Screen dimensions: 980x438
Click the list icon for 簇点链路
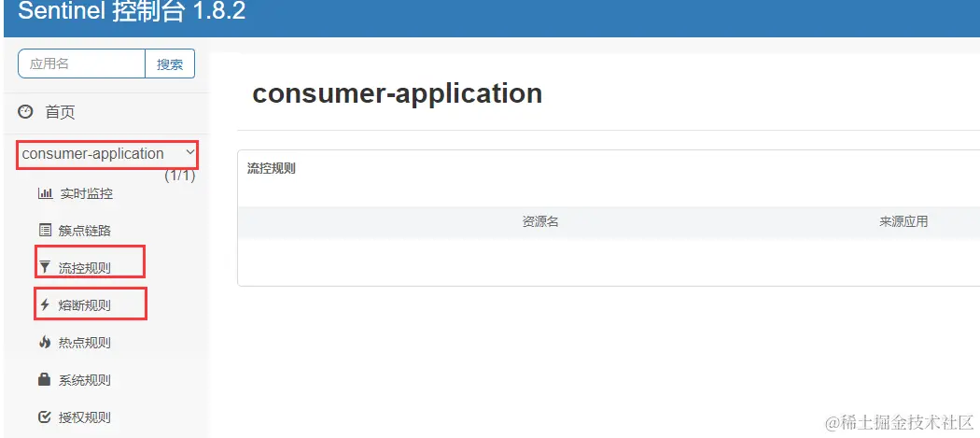click(45, 231)
